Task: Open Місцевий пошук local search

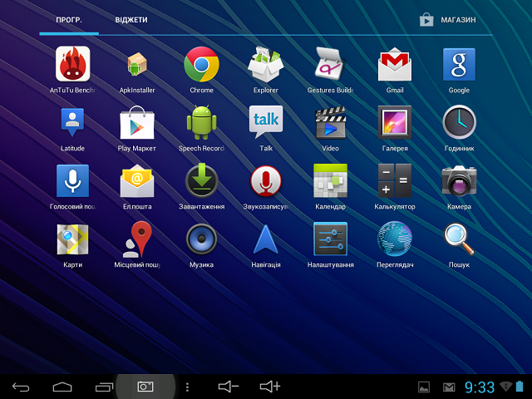Action: point(137,239)
